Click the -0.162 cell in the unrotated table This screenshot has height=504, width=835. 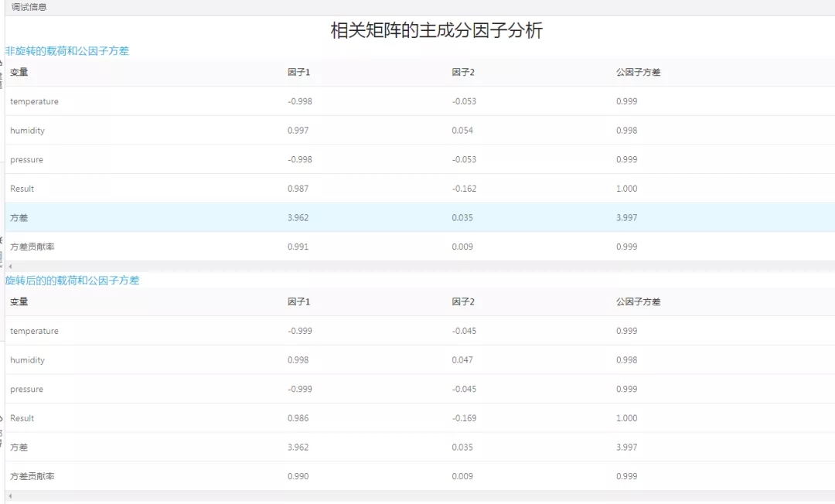click(x=464, y=189)
